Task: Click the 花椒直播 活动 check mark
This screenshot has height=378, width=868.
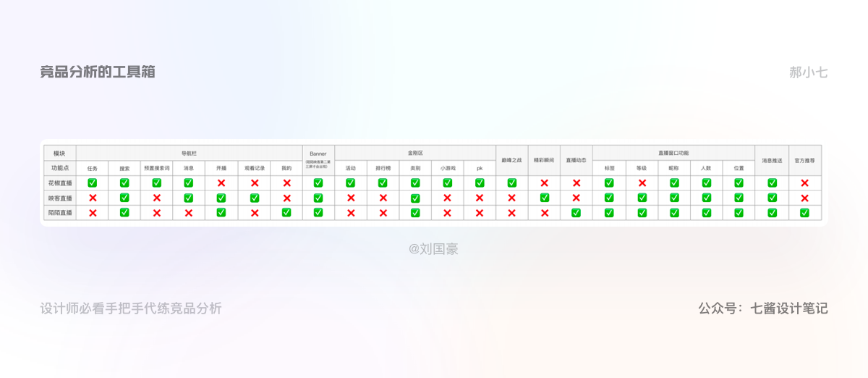Action: 351,182
